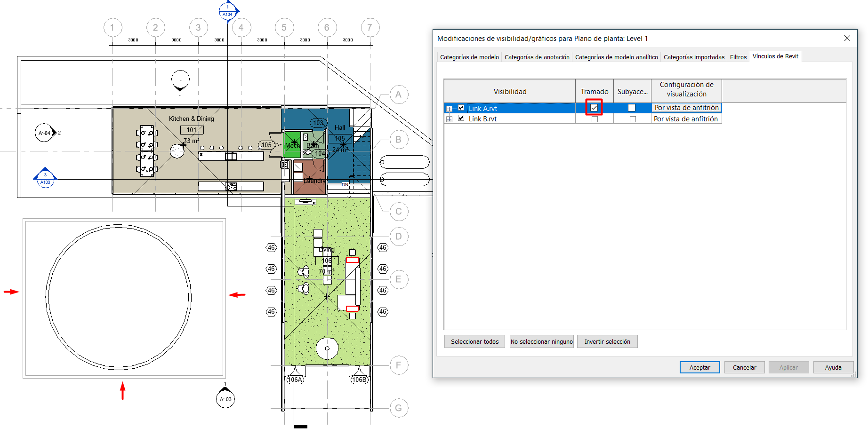The height and width of the screenshot is (443, 868).
Task: Select the blue A103 section marker
Action: click(45, 178)
